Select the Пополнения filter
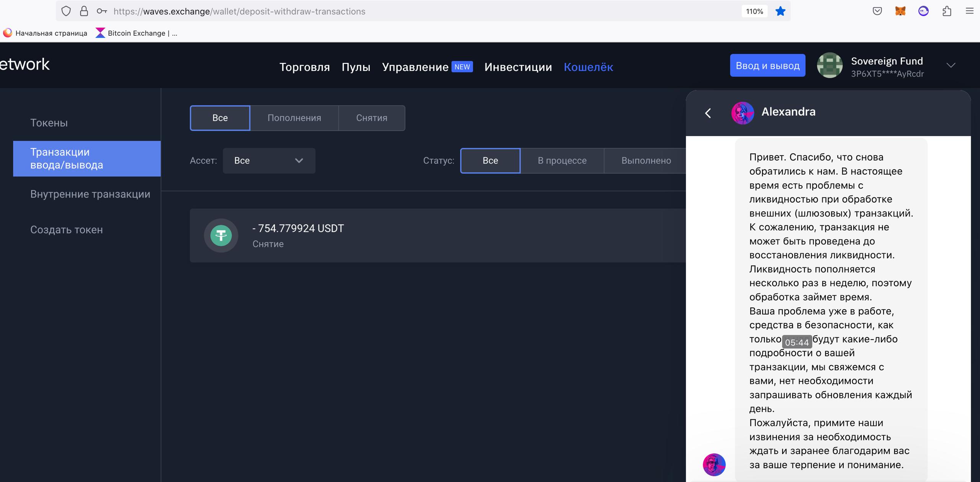Screen dimensions: 980x482 294,118
